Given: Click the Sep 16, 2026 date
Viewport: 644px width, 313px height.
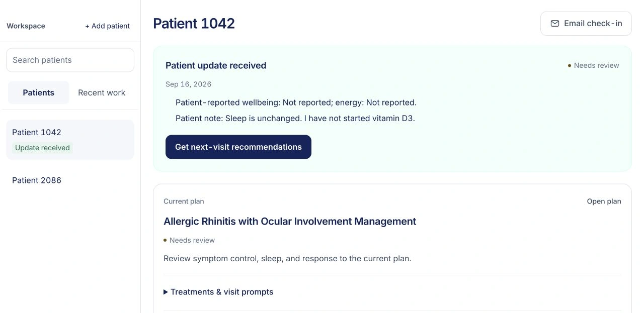Looking at the screenshot, I should (188, 84).
